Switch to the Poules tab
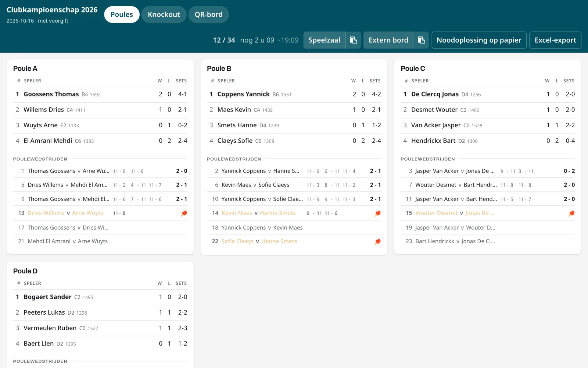 pos(122,14)
